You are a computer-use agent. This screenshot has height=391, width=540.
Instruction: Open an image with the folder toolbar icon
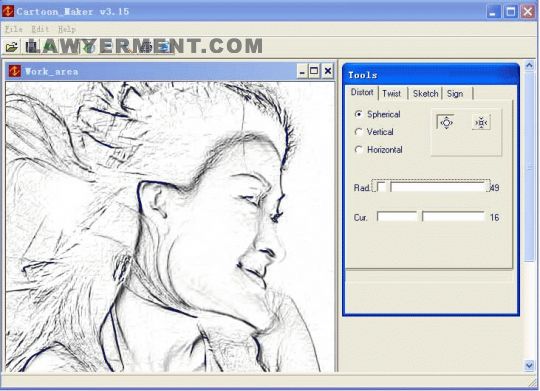[x=11, y=47]
